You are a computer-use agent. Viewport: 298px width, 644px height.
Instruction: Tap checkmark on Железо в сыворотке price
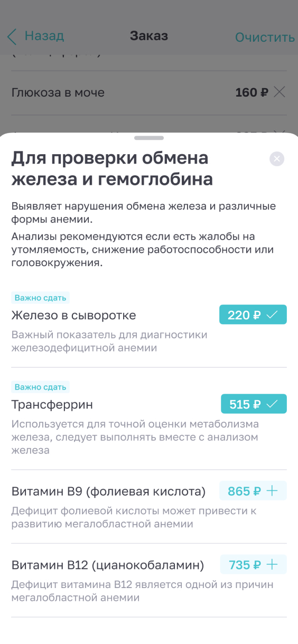coord(272,315)
